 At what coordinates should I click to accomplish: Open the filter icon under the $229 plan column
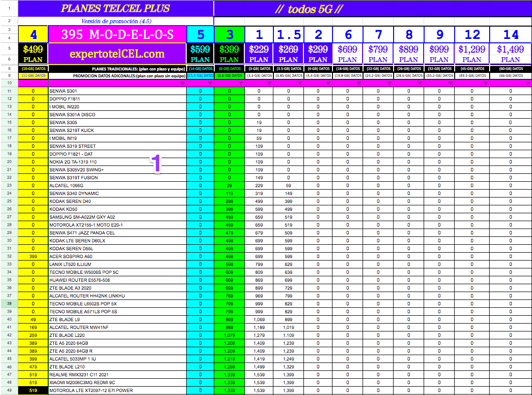pyautogui.click(x=269, y=83)
